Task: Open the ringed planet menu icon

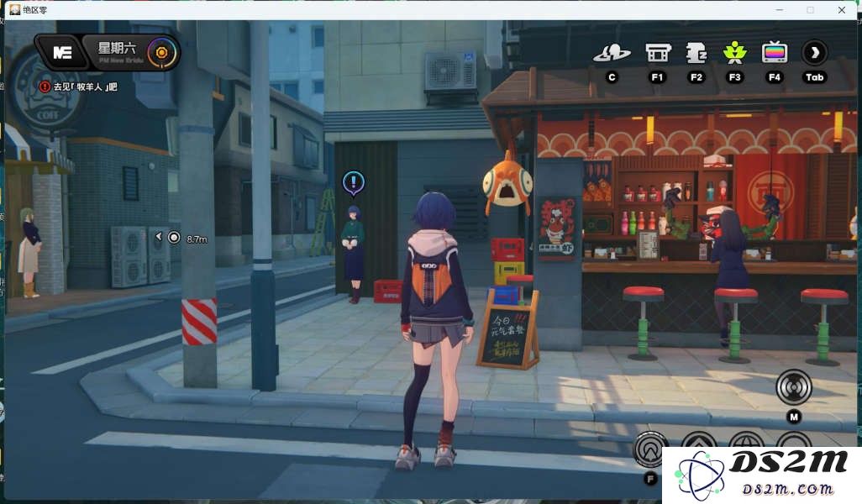Action: click(x=612, y=53)
